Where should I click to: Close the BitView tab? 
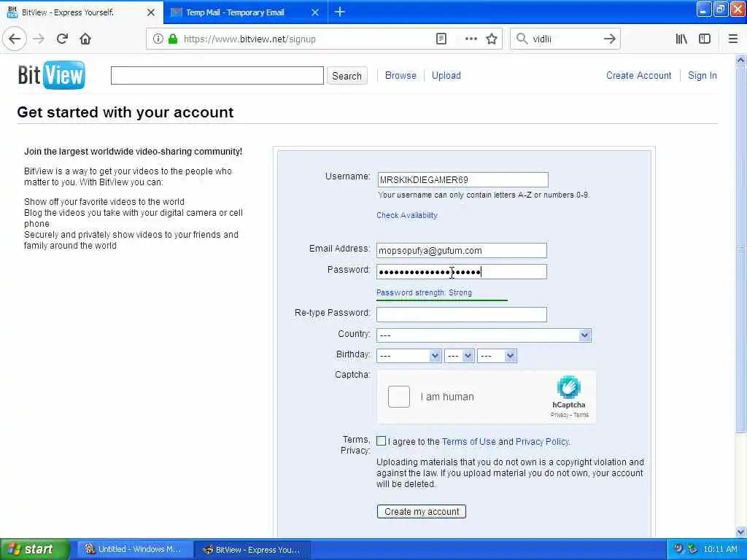pos(151,12)
